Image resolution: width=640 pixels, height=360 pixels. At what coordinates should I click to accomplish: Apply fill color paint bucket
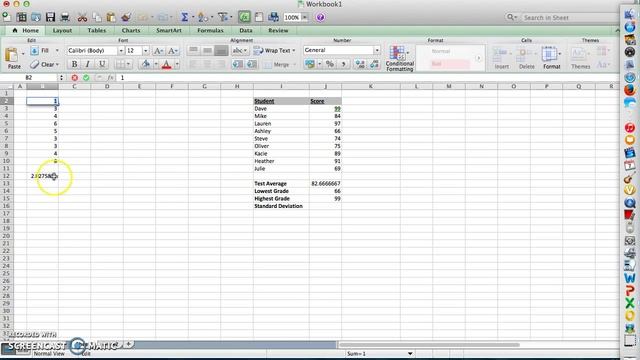click(145, 64)
